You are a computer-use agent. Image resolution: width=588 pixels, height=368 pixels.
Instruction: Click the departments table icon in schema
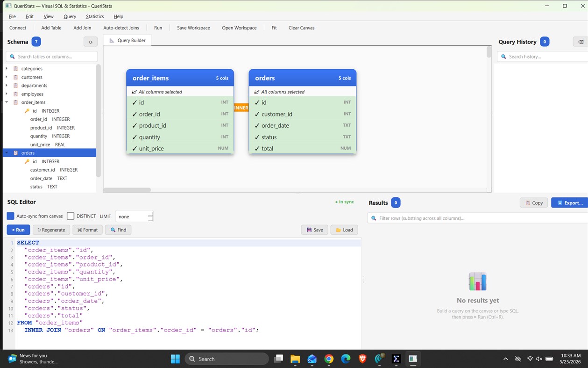(16, 86)
